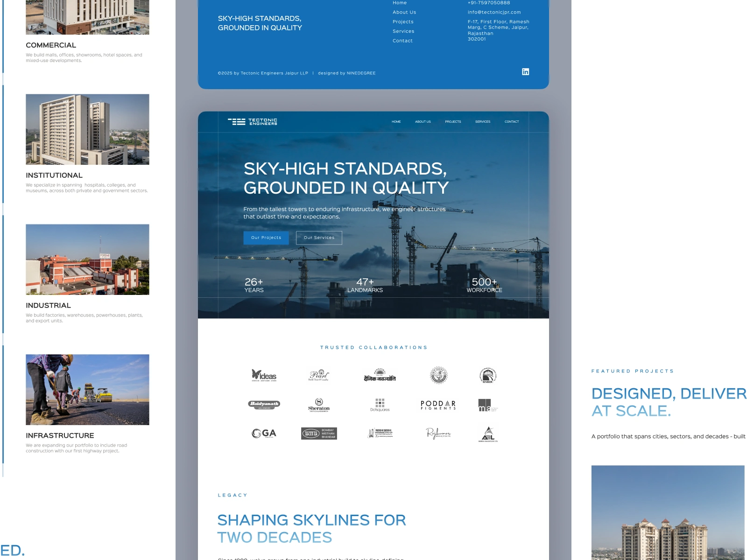Click the 'LEGACY' section label
This screenshot has width=747, height=560.
[233, 495]
